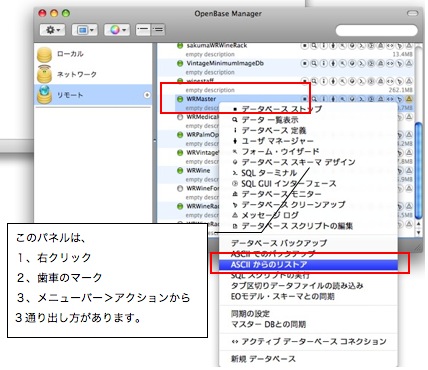Open message log triangle icon on VintageMinimumImageDb row
Screen dimensions: 428x370
click(409, 63)
